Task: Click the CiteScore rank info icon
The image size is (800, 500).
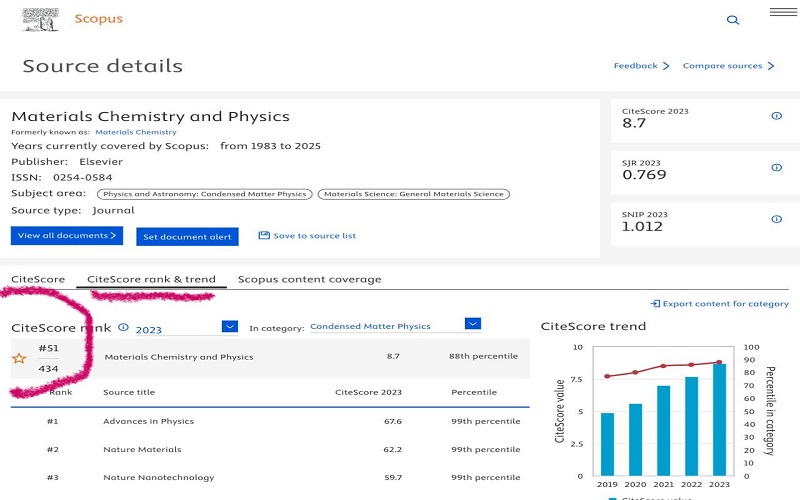Action: point(124,327)
